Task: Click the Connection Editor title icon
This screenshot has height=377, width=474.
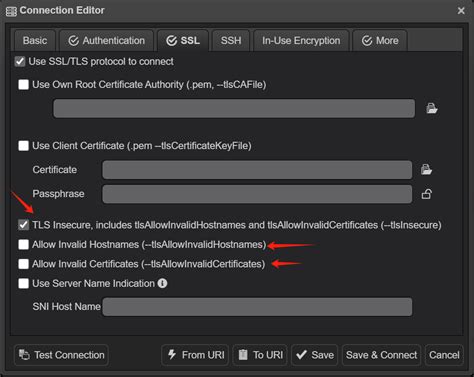Action: click(x=11, y=11)
